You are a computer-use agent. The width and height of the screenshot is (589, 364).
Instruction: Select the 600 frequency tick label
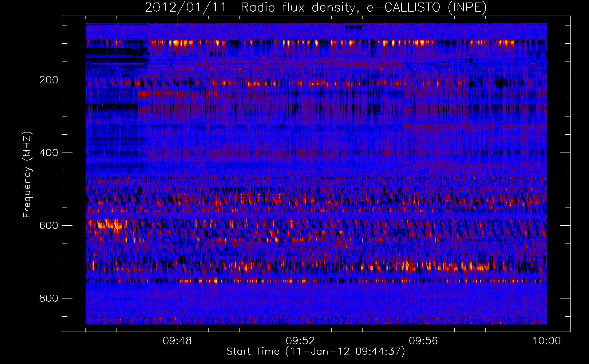click(49, 226)
